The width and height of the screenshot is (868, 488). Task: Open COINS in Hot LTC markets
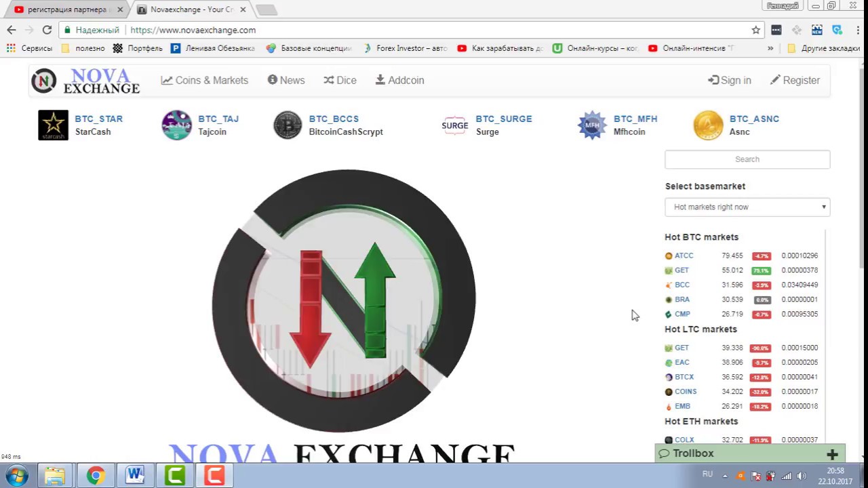coord(686,392)
